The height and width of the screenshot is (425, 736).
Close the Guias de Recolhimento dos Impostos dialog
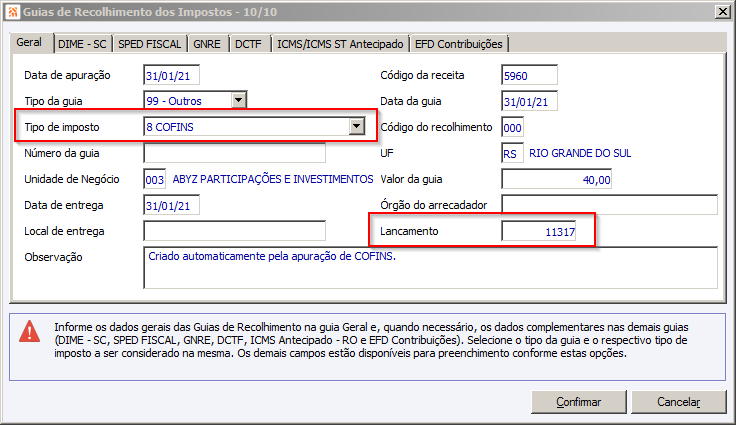pos(722,12)
